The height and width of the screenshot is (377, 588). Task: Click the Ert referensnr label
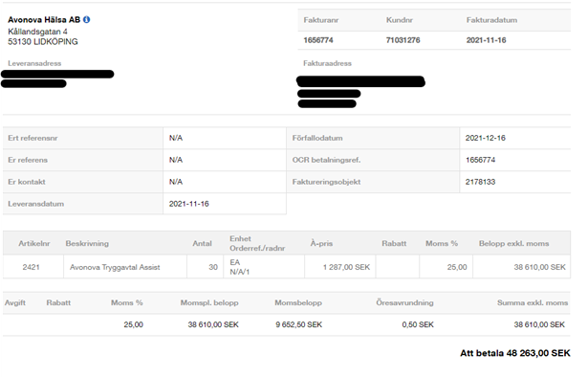(33, 138)
